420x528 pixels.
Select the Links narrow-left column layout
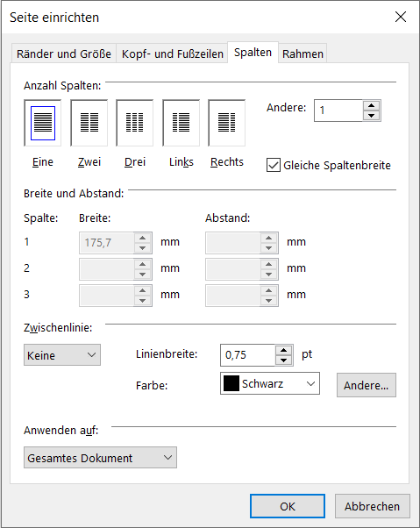(x=181, y=123)
